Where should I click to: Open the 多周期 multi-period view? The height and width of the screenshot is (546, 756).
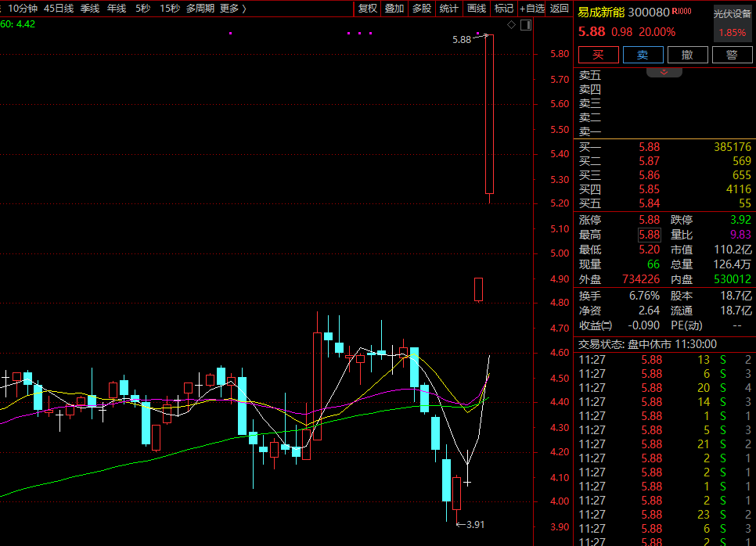[200, 8]
